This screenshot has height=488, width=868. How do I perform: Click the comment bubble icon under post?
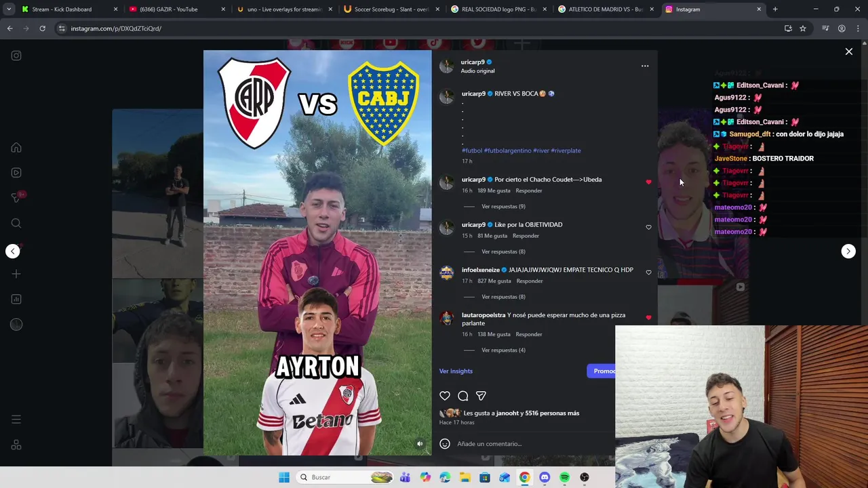click(463, 396)
